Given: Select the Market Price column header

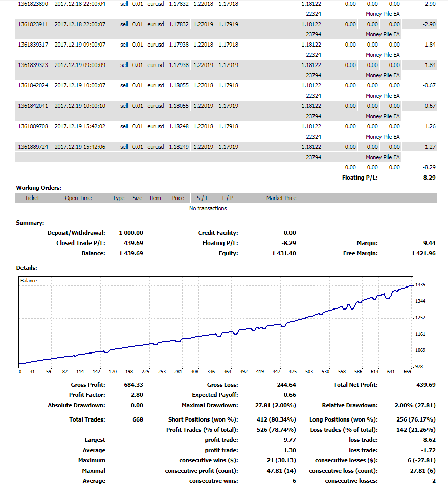Looking at the screenshot, I should pos(281,198).
